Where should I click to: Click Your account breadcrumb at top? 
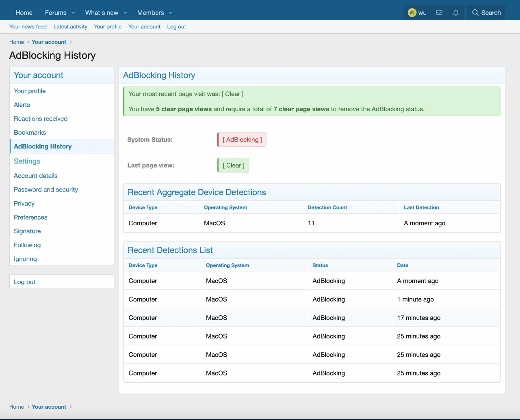(x=49, y=42)
